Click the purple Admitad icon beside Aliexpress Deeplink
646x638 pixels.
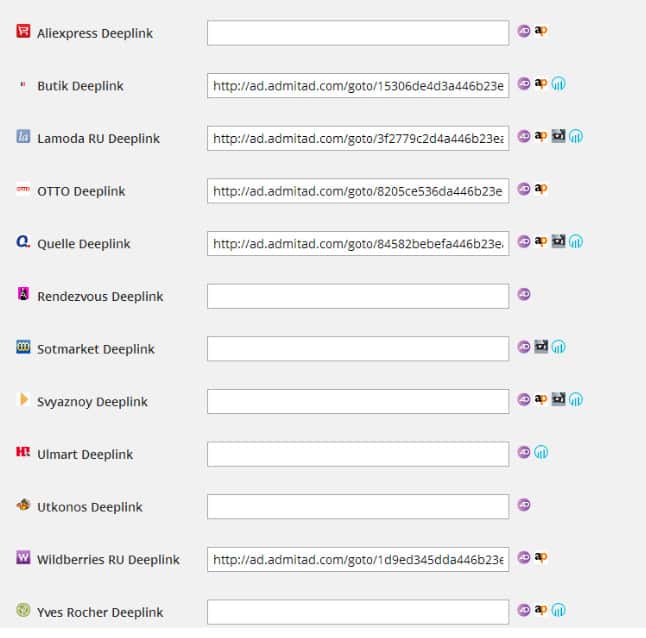tap(523, 31)
